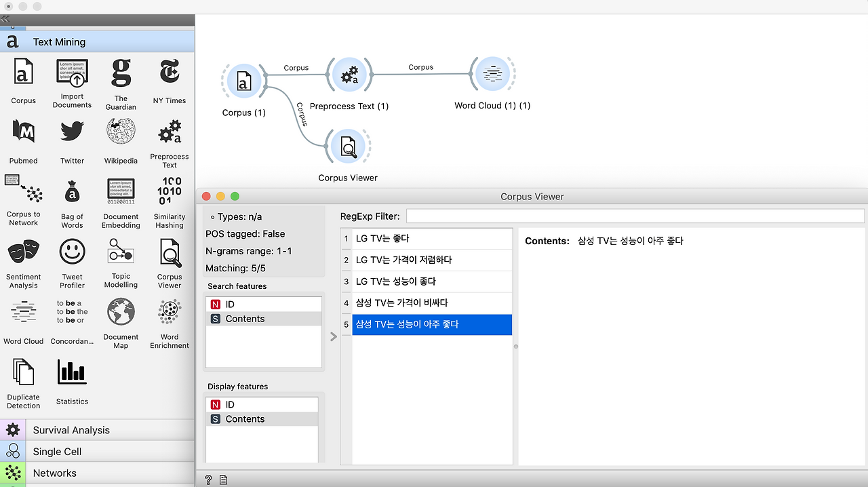The width and height of the screenshot is (868, 487).
Task: Select the Wikipedia widget
Action: tap(121, 141)
